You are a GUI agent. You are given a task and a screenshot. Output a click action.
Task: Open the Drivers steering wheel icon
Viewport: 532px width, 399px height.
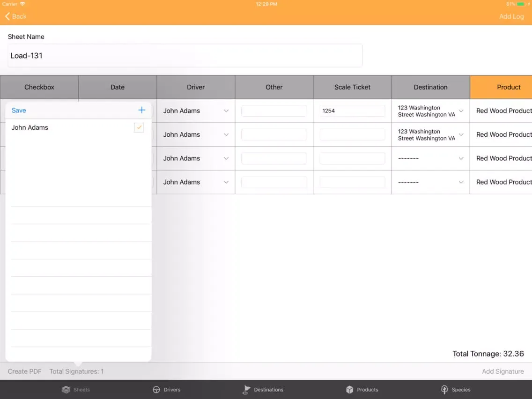tap(156, 390)
